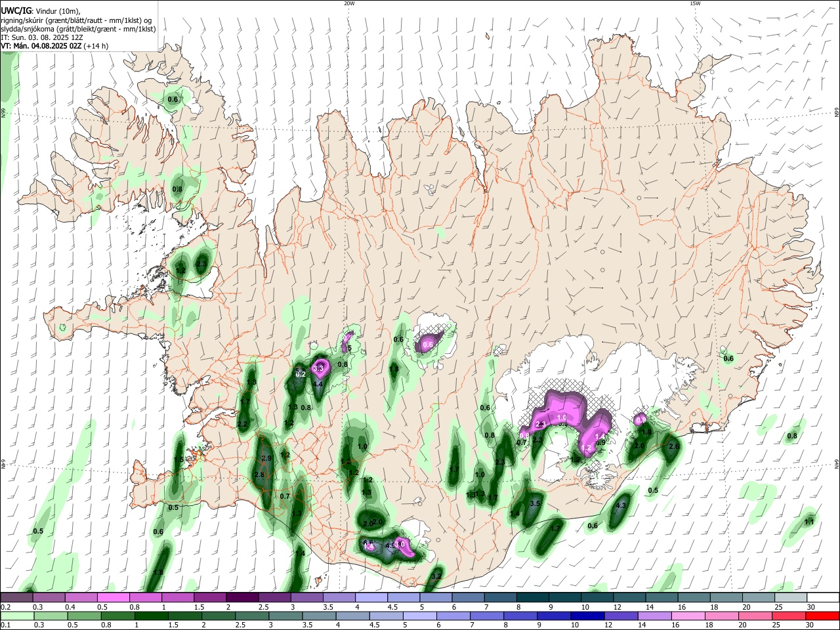Select the bright red rain-legend swatch labeled 30
The image size is (840, 630).
824,616
